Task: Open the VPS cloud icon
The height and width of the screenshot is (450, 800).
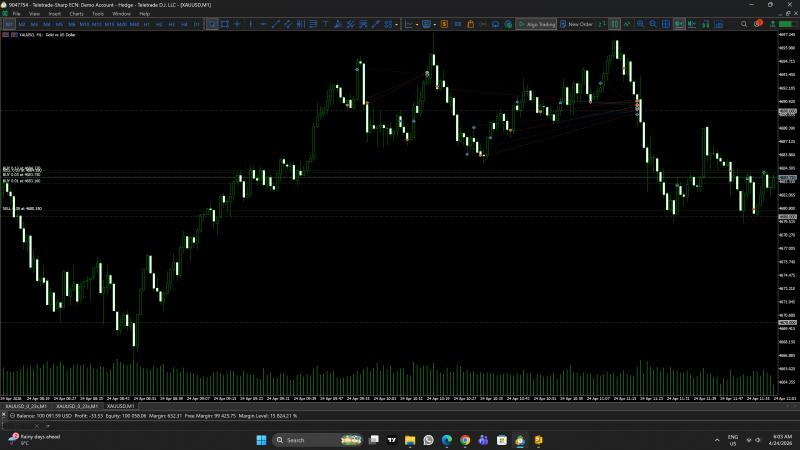Action: click(x=495, y=24)
